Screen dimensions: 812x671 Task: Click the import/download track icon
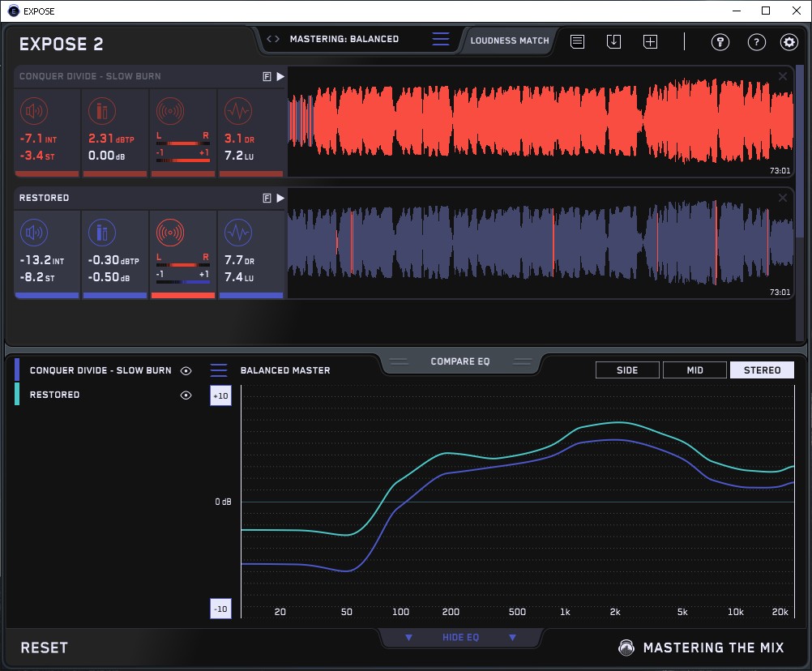click(613, 41)
